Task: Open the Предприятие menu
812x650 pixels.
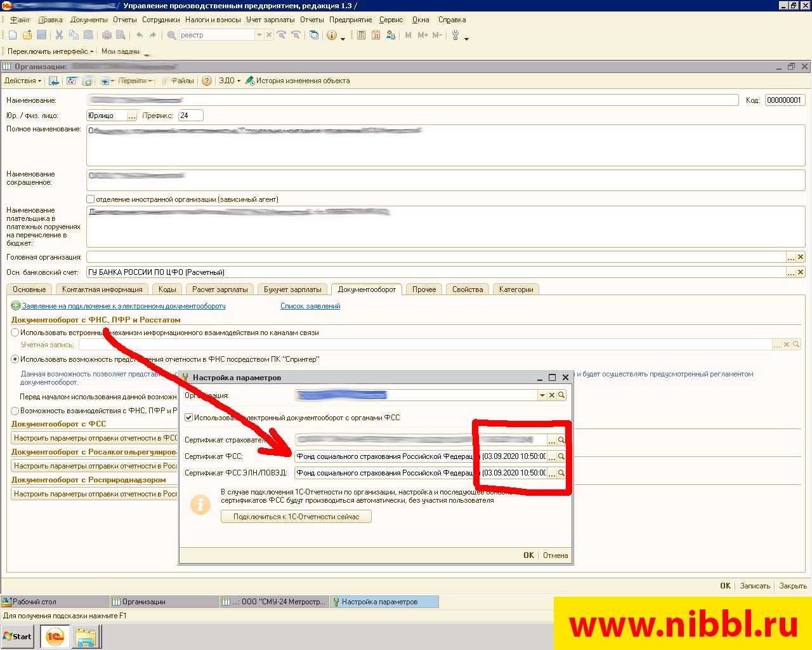Action: pyautogui.click(x=350, y=20)
